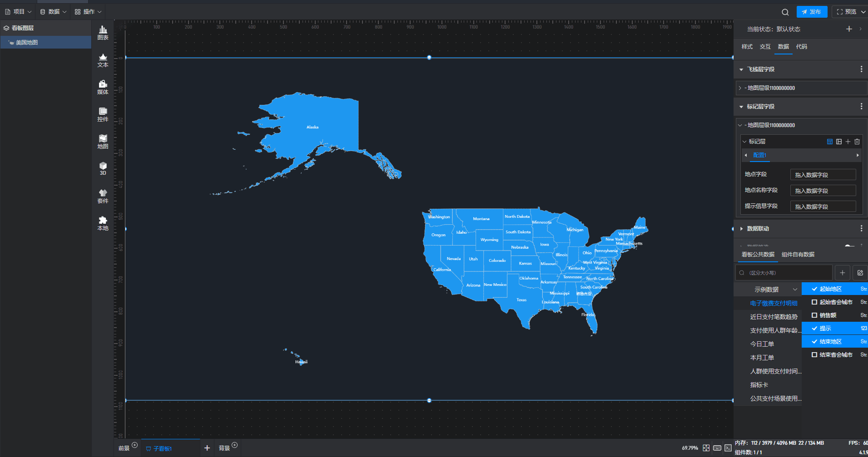Uncheck the 结束地区 field
The width and height of the screenshot is (868, 457).
tap(814, 341)
